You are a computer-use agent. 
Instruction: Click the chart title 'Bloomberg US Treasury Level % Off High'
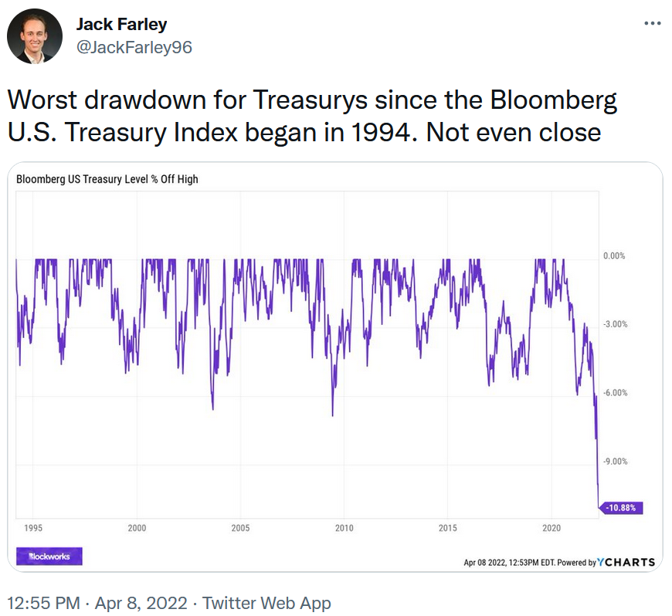107,179
